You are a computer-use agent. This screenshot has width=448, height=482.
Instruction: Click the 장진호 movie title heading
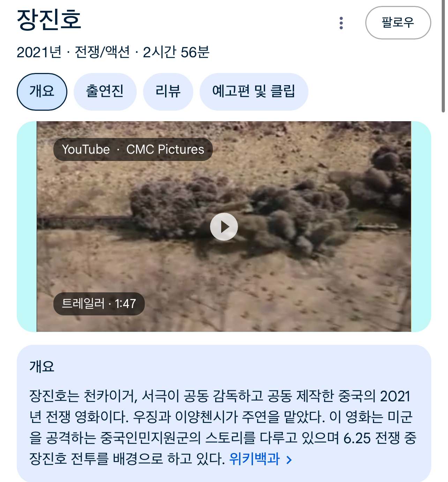(49, 19)
